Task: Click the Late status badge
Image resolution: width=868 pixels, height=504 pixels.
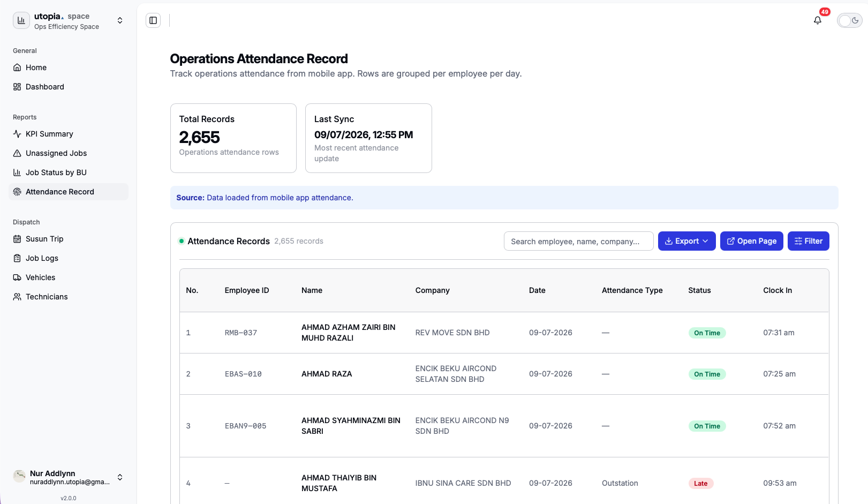Action: pyautogui.click(x=701, y=483)
